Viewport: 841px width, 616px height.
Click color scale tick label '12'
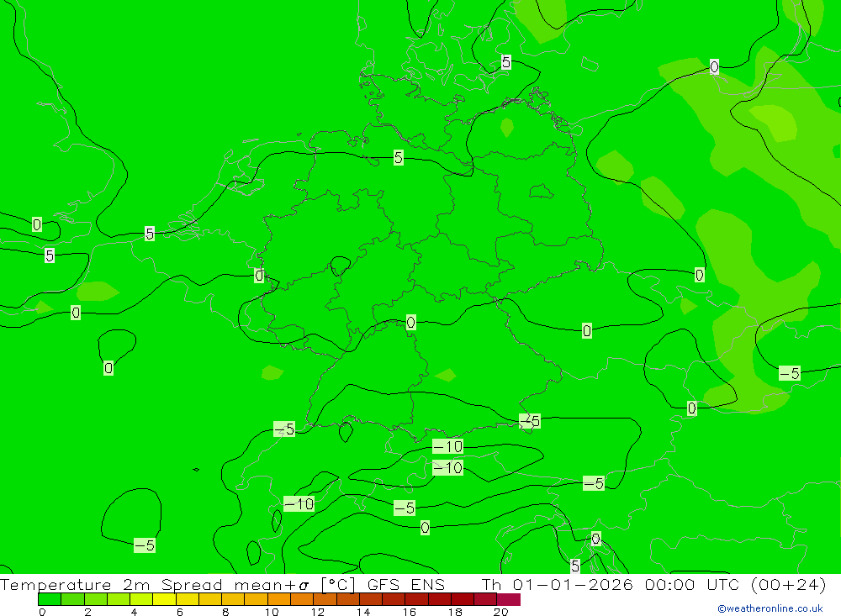(318, 612)
